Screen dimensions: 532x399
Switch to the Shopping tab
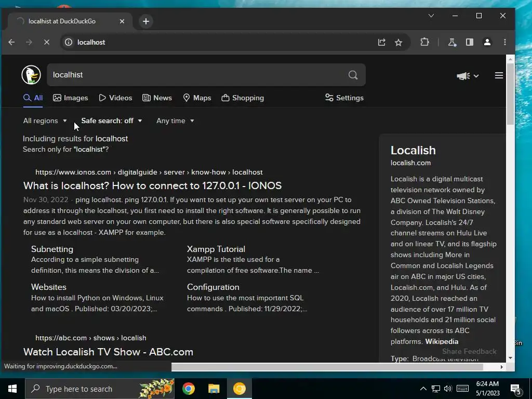click(x=243, y=98)
